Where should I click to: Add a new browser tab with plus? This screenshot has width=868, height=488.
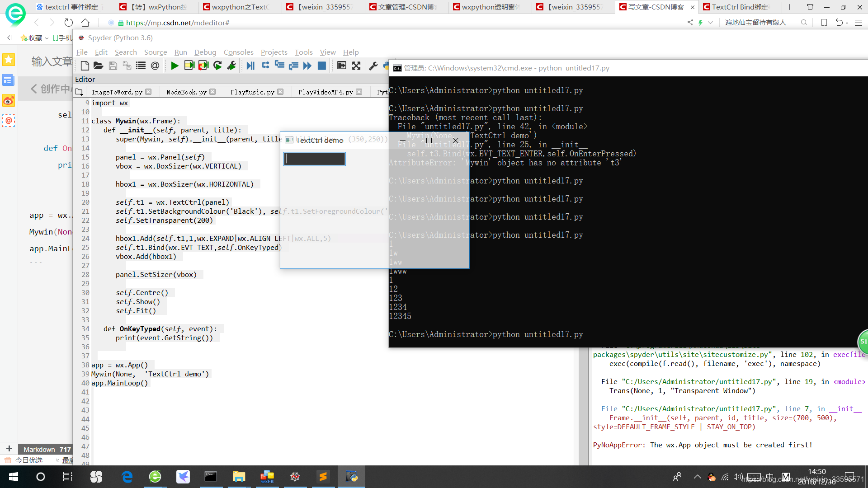(x=789, y=7)
